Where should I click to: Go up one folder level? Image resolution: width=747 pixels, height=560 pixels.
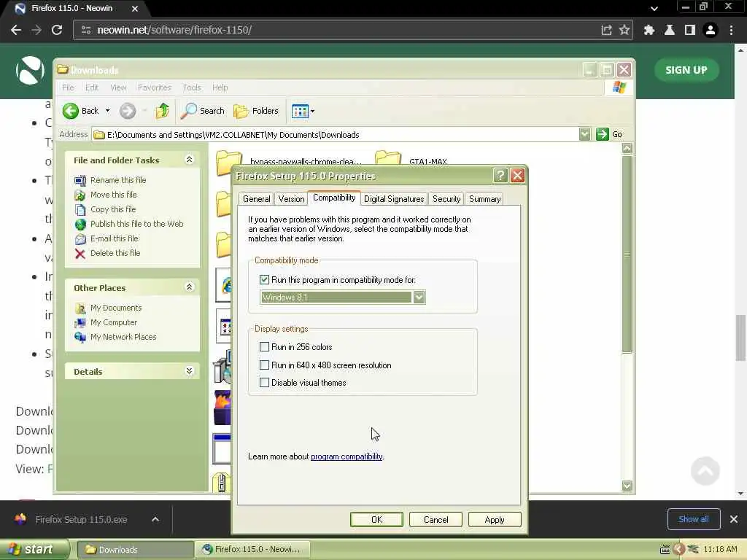tap(162, 111)
